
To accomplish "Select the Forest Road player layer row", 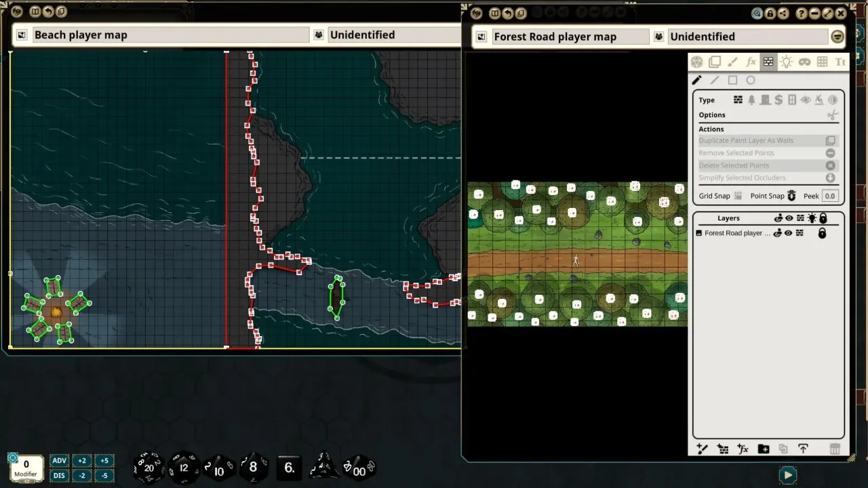I will point(768,233).
